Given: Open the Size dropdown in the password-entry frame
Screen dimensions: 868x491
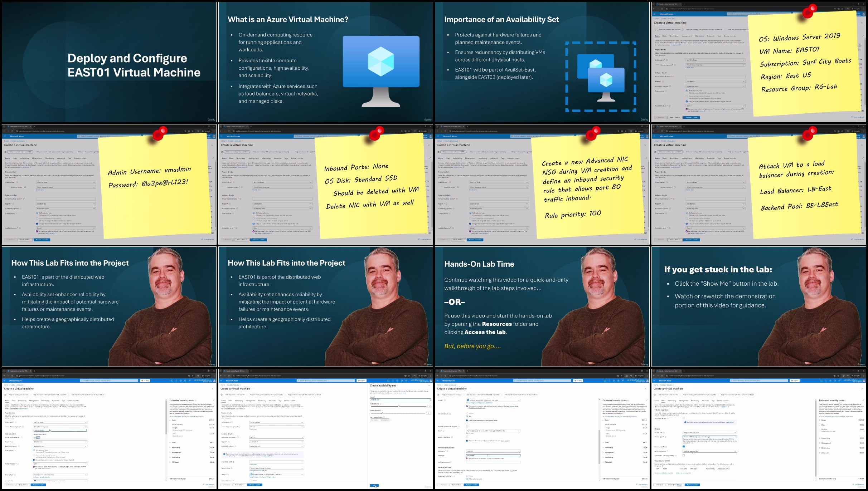Looking at the screenshot, I should coord(493,431).
